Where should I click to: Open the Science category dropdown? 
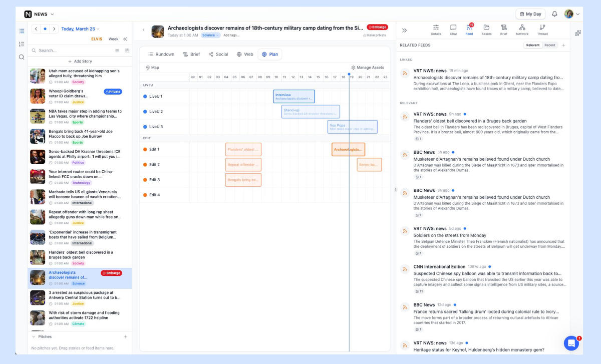point(211,35)
